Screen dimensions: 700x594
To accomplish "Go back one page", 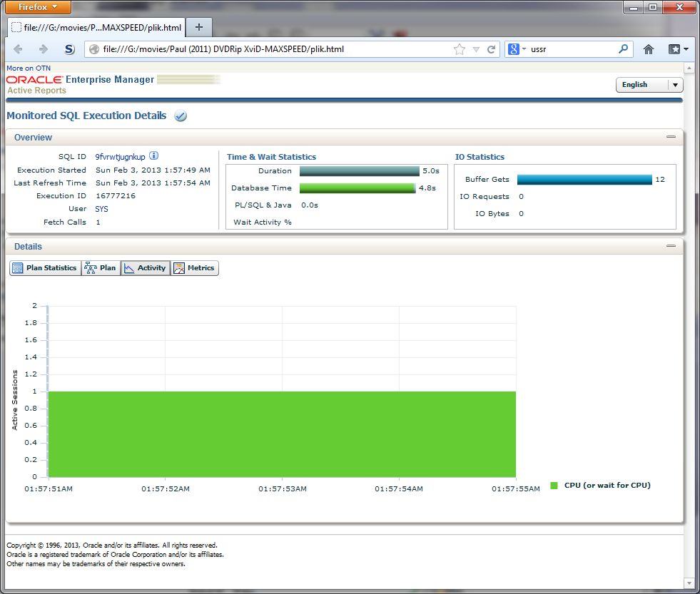I will pos(19,49).
